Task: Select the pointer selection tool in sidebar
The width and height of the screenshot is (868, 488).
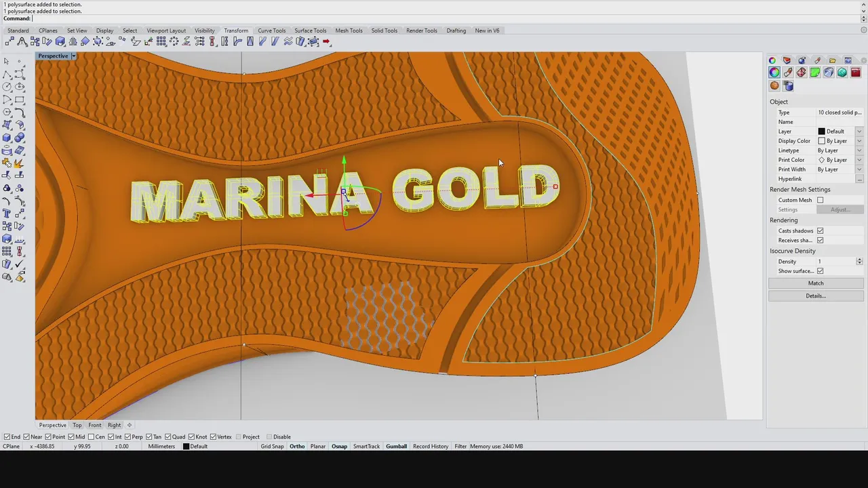Action: click(x=6, y=61)
